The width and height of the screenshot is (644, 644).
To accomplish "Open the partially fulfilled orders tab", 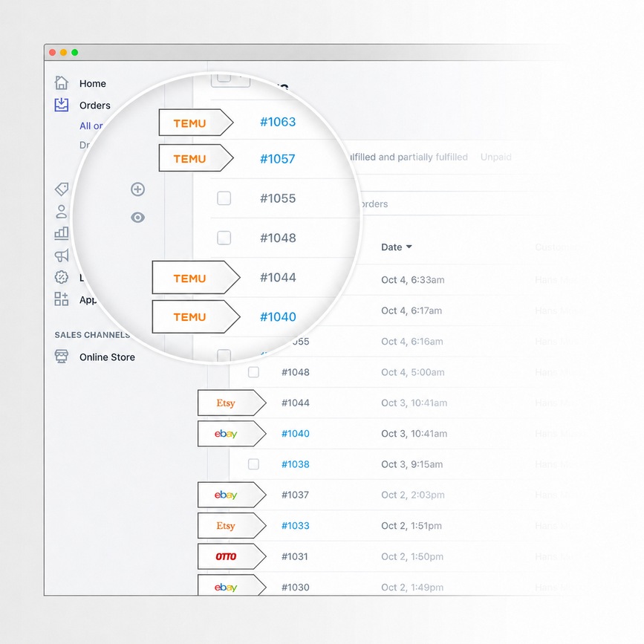I will (x=409, y=157).
